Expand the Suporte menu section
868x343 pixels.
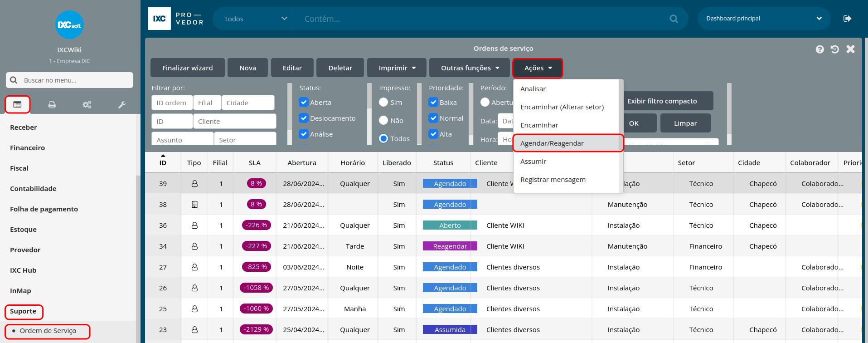pos(23,311)
